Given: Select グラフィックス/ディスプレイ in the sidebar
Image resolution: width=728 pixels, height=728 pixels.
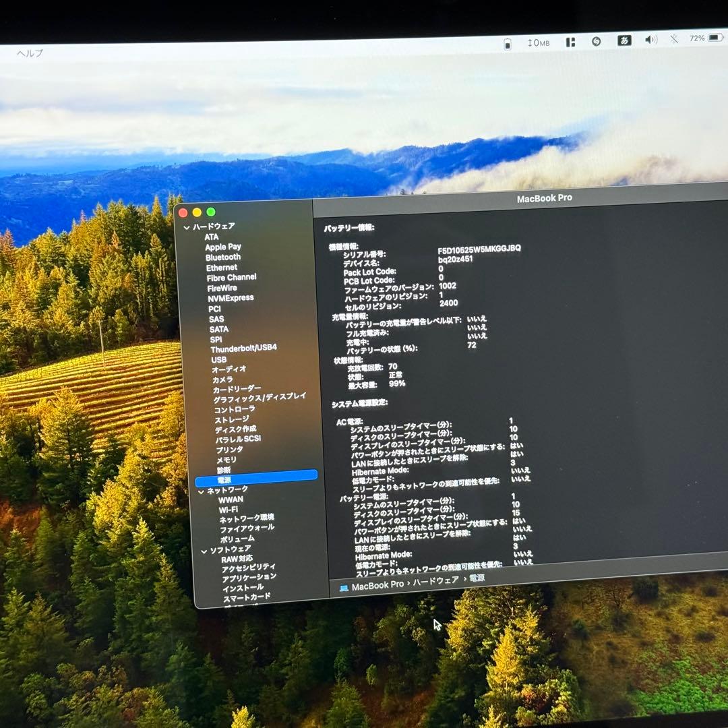Looking at the screenshot, I should click(260, 398).
